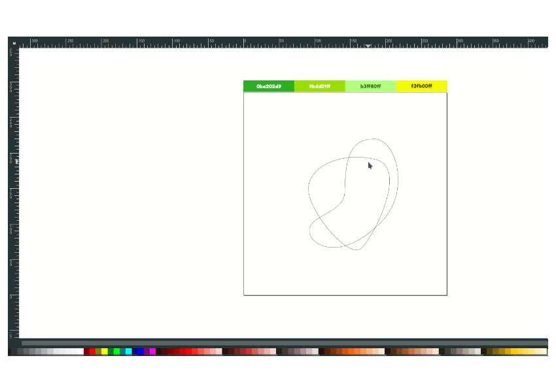Image resolution: width=556 pixels, height=392 pixels.
Task: Click the ruler corner icon
Action: (14, 43)
